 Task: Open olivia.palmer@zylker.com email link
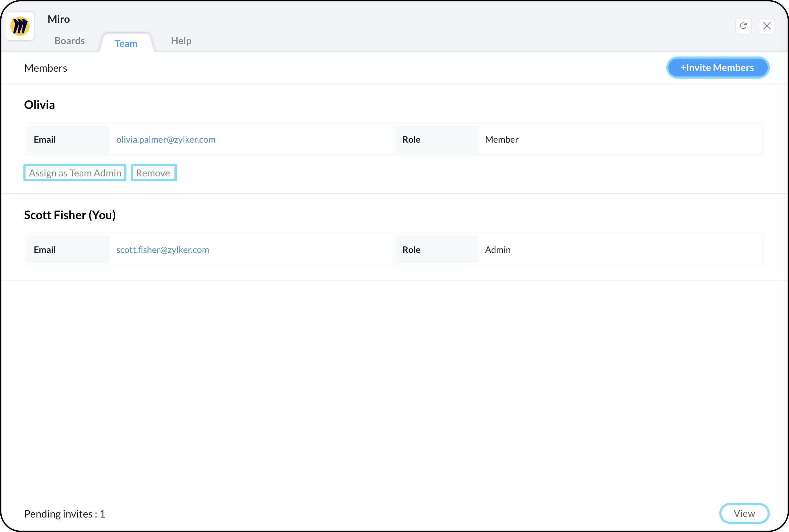click(166, 140)
